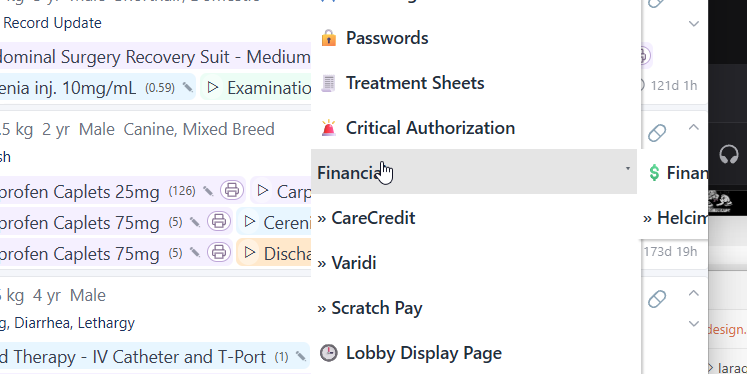The image size is (747, 374).
Task: Expand the row using the top-right down chevron
Action: (694, 24)
